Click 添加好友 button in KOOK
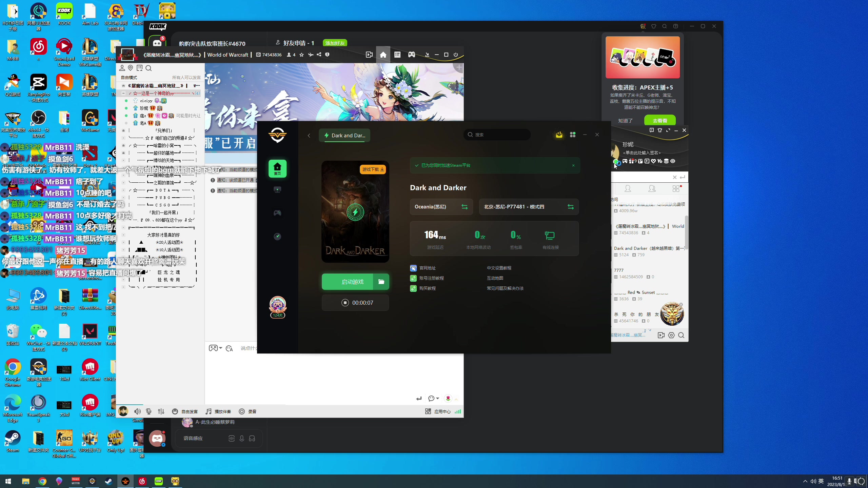Screen dimensions: 868x488 tap(335, 43)
